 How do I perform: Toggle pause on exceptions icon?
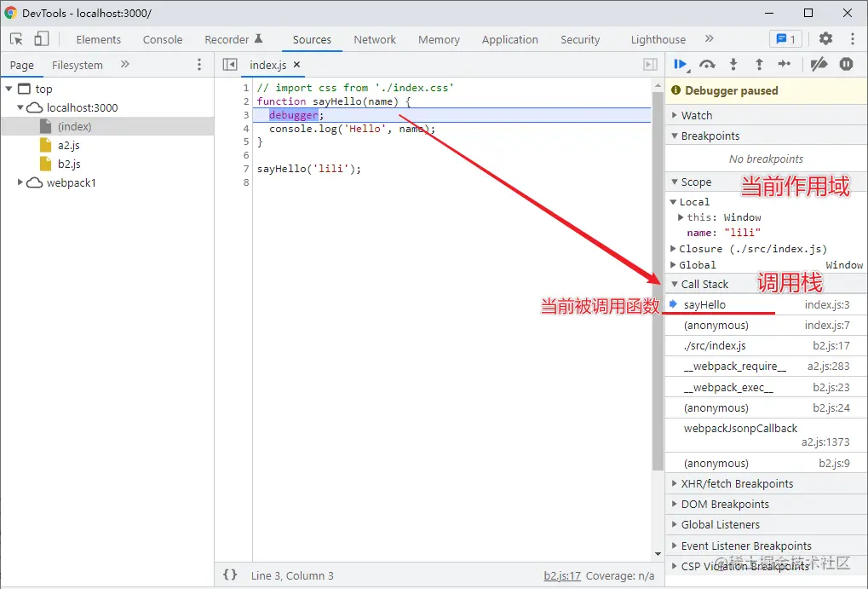[846, 64]
